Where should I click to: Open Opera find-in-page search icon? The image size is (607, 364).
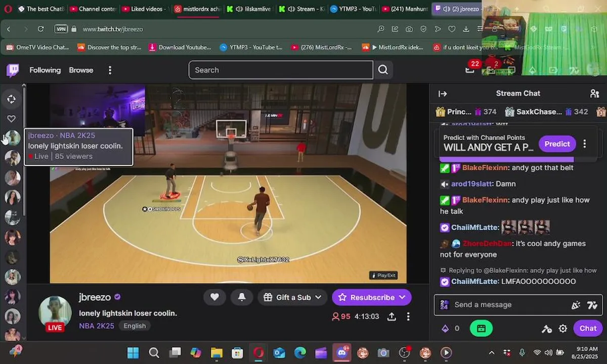(381, 29)
